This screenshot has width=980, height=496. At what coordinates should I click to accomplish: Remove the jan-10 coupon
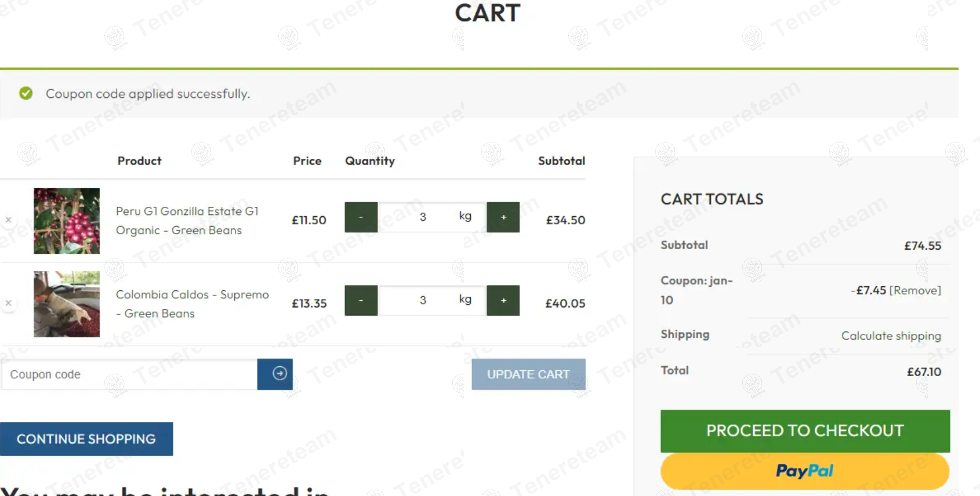click(x=915, y=290)
